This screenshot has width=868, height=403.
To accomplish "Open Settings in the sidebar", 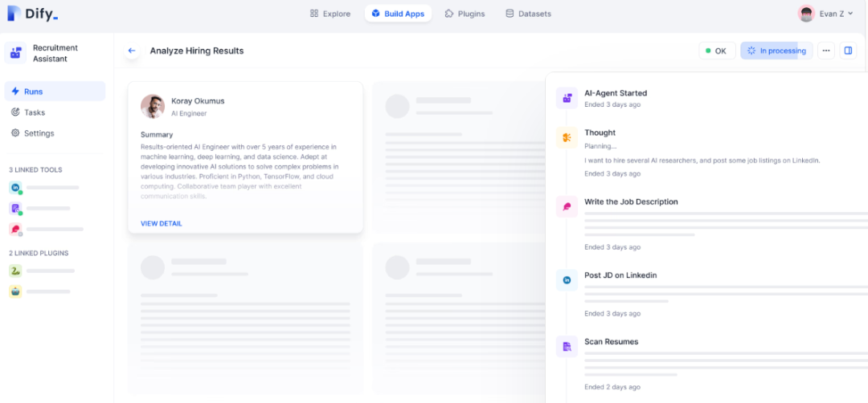I will pos(39,133).
